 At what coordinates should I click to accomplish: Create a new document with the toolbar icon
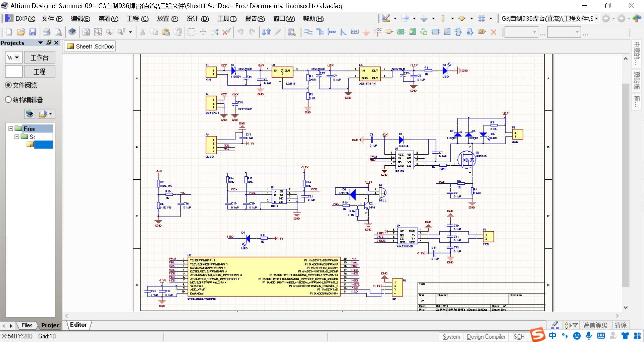(9, 32)
